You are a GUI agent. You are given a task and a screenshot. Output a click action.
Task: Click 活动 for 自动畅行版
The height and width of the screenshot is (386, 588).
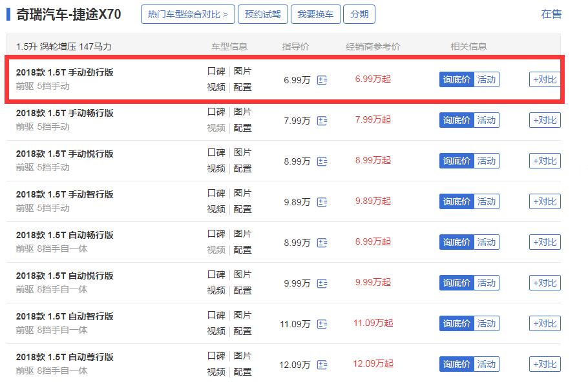pyautogui.click(x=487, y=242)
